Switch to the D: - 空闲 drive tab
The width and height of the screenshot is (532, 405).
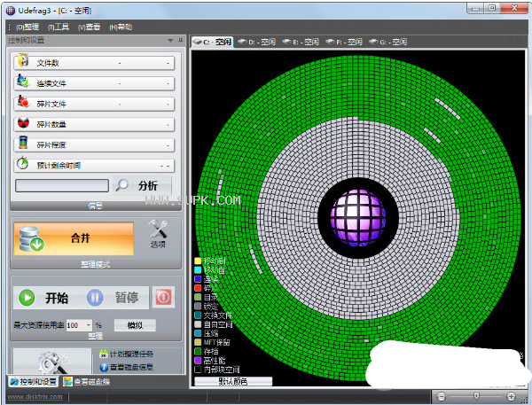[x=256, y=42]
